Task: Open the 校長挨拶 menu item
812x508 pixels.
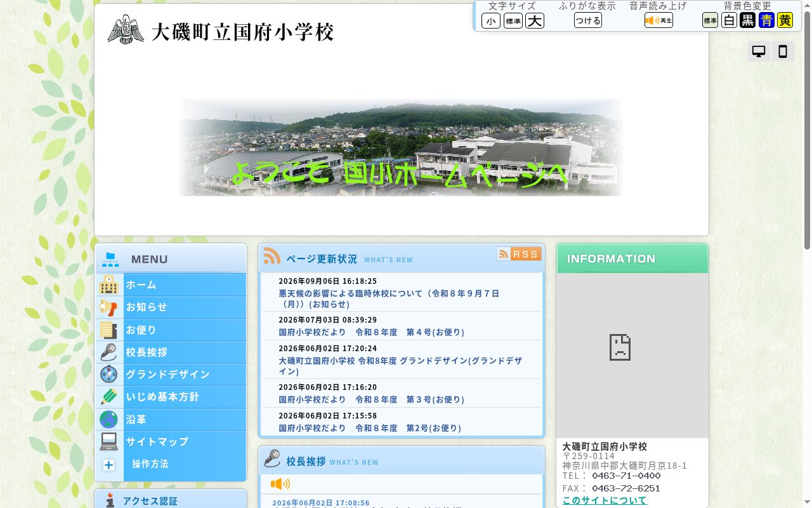Action: click(x=171, y=352)
